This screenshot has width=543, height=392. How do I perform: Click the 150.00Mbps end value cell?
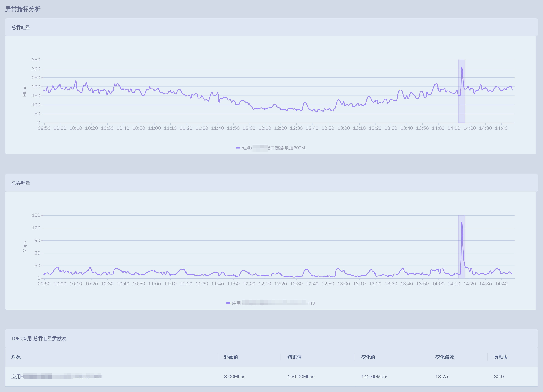coord(301,377)
